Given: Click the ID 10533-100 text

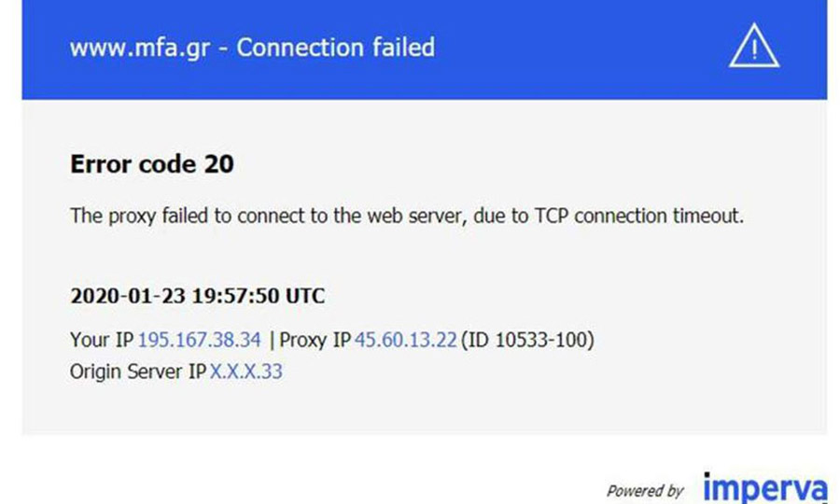Looking at the screenshot, I should click(x=527, y=340).
